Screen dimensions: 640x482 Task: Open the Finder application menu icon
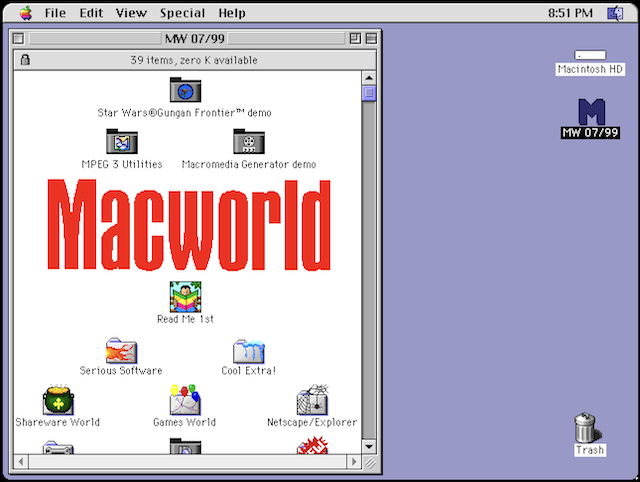[x=615, y=13]
